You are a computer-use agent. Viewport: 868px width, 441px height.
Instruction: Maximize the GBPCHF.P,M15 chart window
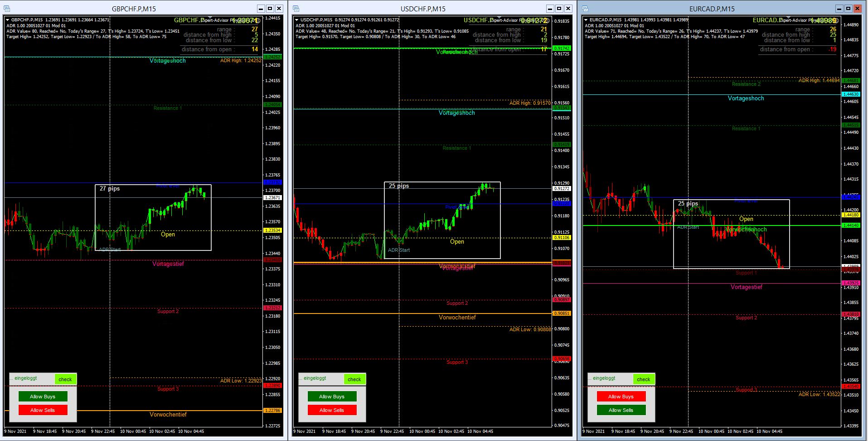[270, 9]
